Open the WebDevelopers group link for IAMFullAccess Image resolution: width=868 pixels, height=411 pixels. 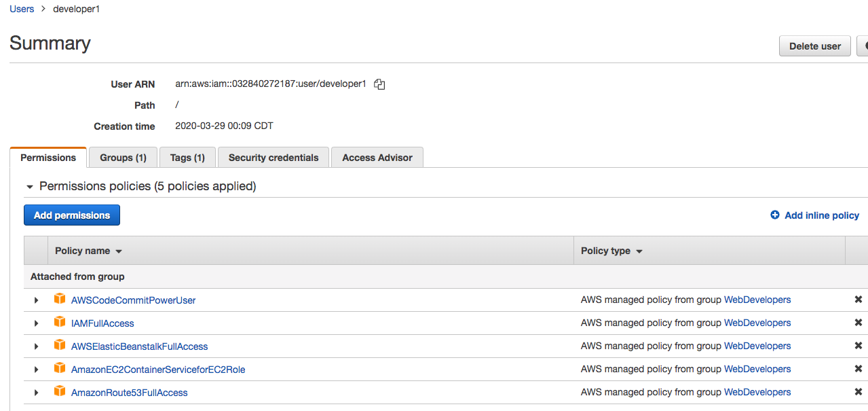click(757, 323)
